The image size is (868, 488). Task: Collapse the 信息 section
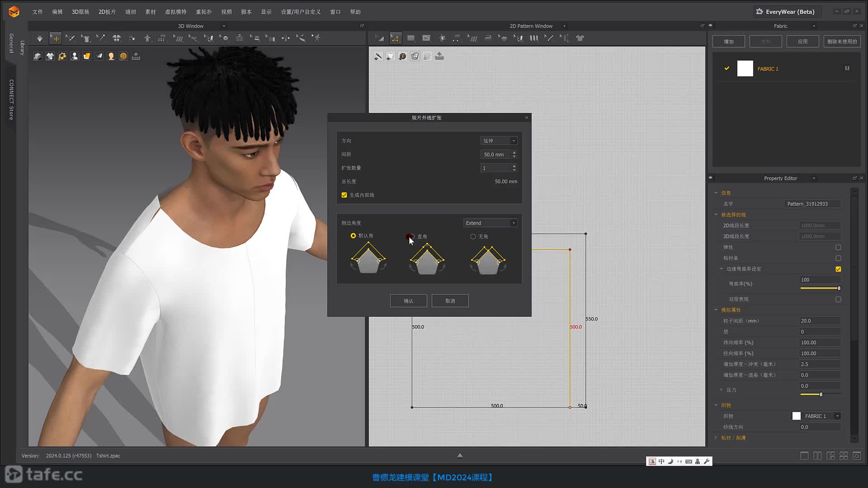coord(716,193)
